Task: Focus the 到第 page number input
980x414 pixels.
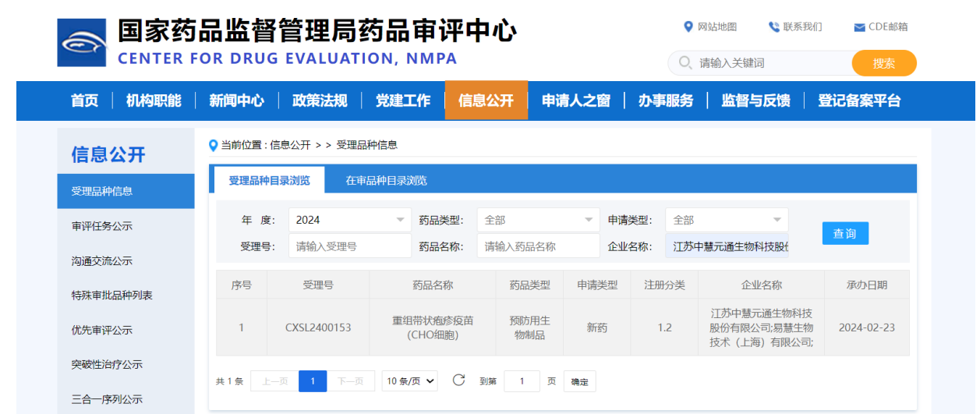Action: pos(522,381)
